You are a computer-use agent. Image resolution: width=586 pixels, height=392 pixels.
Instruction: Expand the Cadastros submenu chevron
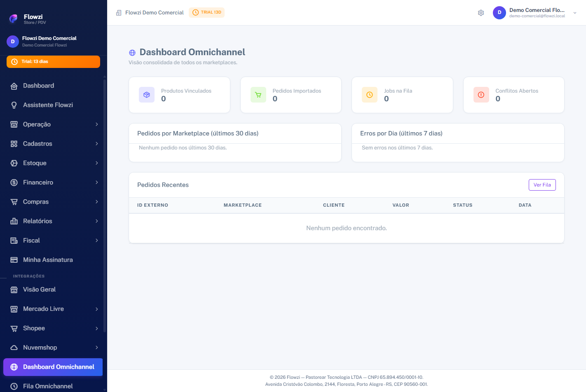tap(97, 144)
